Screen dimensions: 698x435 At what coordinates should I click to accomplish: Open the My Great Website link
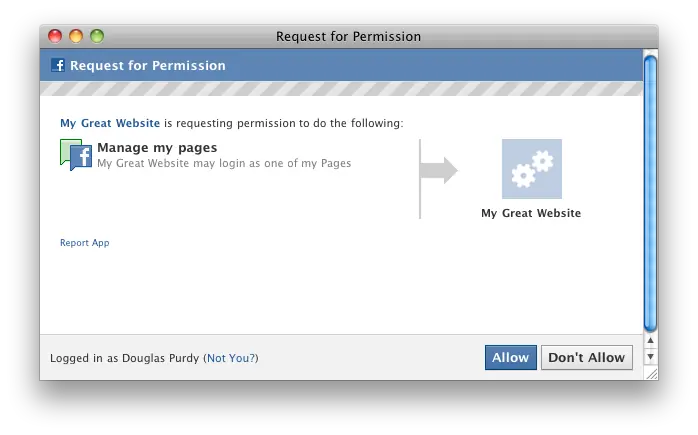[110, 123]
